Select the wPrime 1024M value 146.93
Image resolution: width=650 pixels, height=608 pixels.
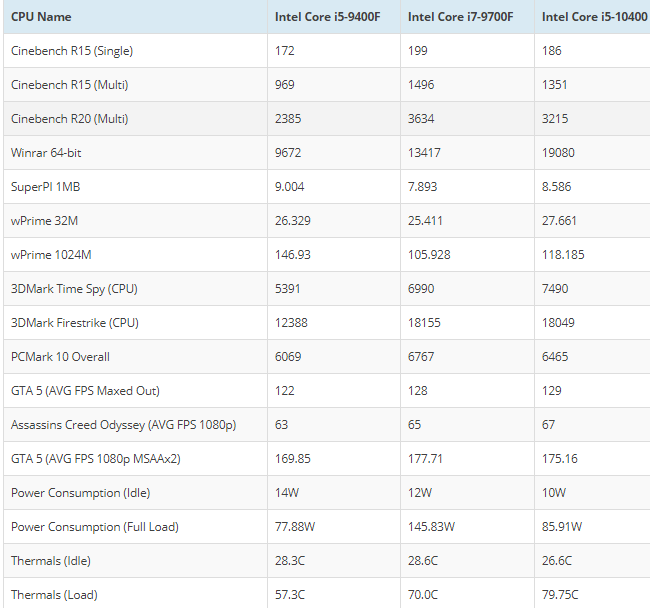click(x=293, y=255)
